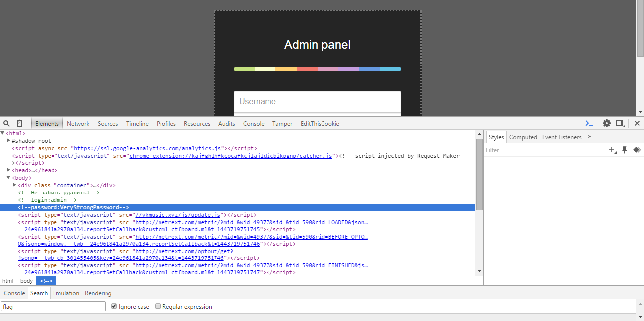644x321 pixels.
Task: Toggle element state pin icon
Action: pyautogui.click(x=624, y=150)
